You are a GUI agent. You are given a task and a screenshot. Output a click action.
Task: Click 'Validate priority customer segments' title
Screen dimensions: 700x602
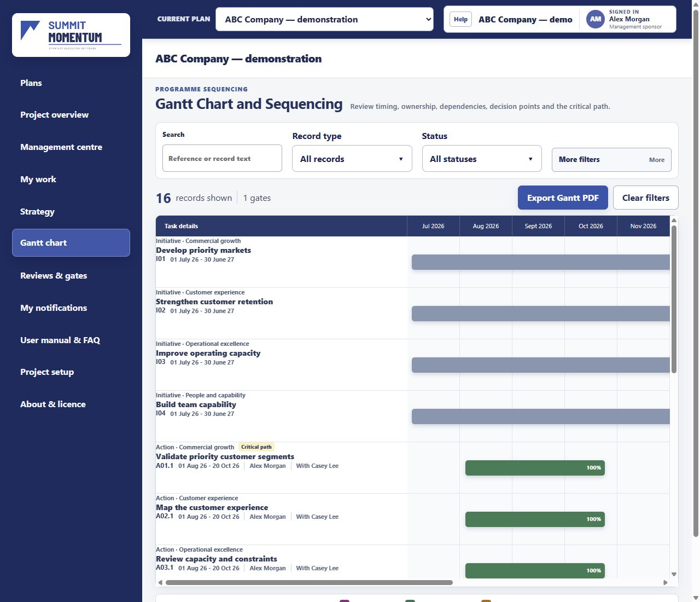[225, 456]
